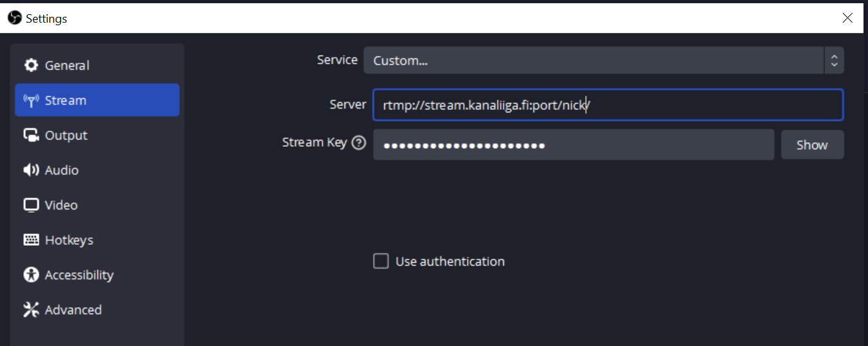Select the Audio speaker icon
Image resolution: width=868 pixels, height=346 pixels.
tap(31, 170)
